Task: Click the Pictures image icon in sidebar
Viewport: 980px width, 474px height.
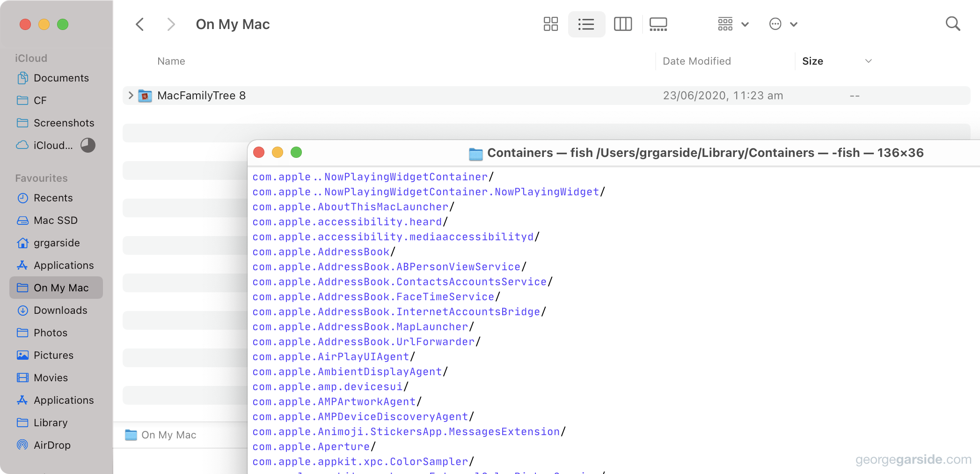Action: (x=22, y=355)
